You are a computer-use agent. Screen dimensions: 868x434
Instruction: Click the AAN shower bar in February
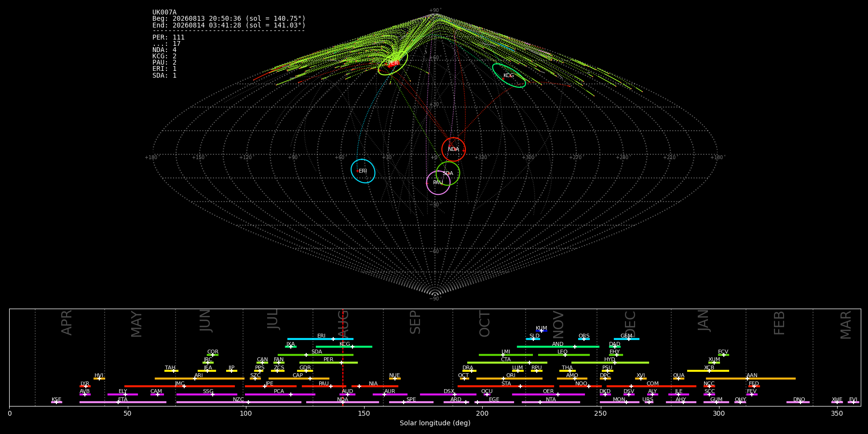coord(751,379)
